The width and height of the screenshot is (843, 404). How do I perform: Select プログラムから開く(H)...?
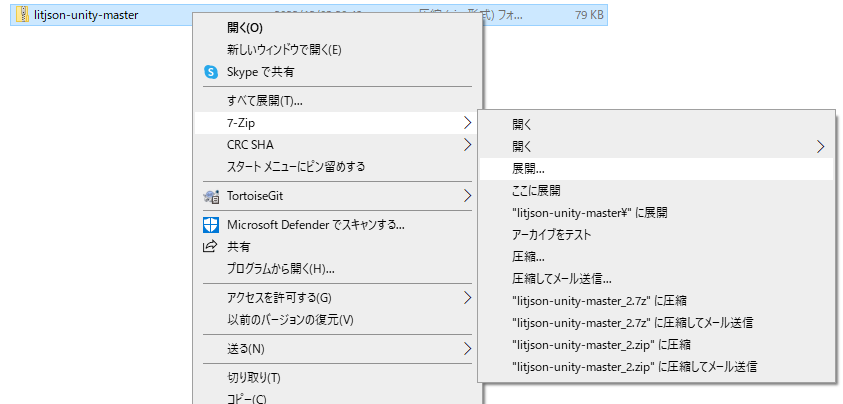(x=337, y=268)
